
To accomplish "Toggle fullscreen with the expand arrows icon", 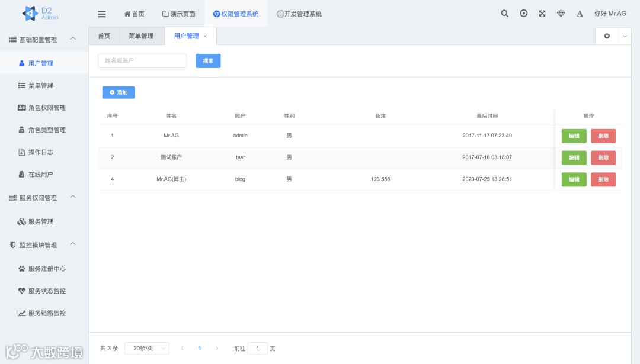I will (542, 14).
